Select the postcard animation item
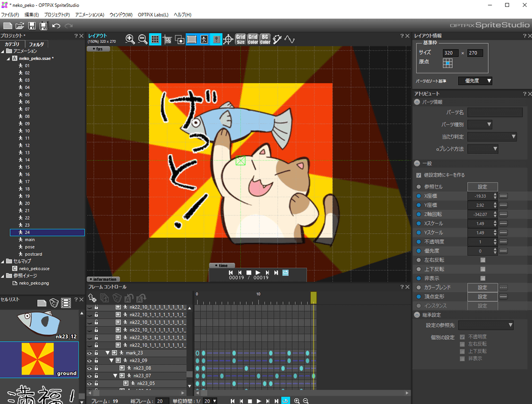Viewport: 532px width, 404px height. 33,254
